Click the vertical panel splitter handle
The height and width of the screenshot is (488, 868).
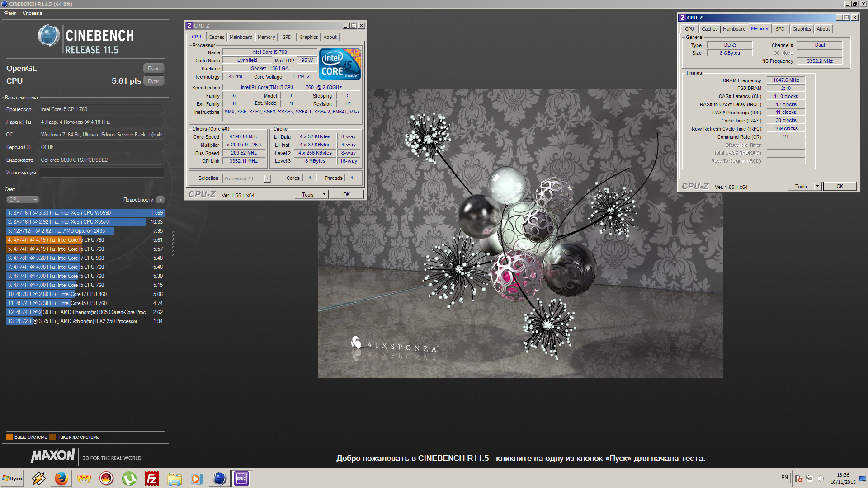click(x=172, y=243)
